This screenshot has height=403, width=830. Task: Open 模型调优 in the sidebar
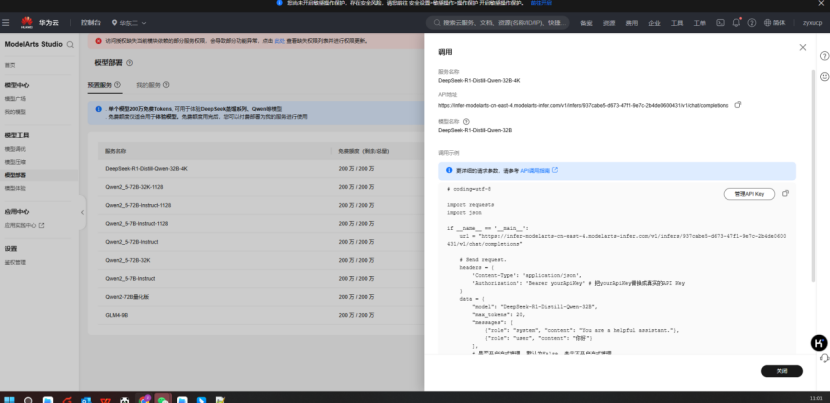click(x=15, y=149)
